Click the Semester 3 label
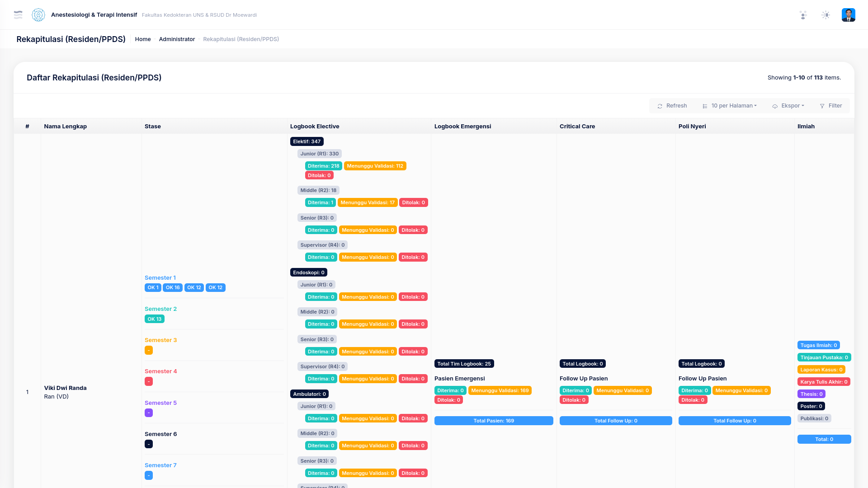 (x=160, y=340)
